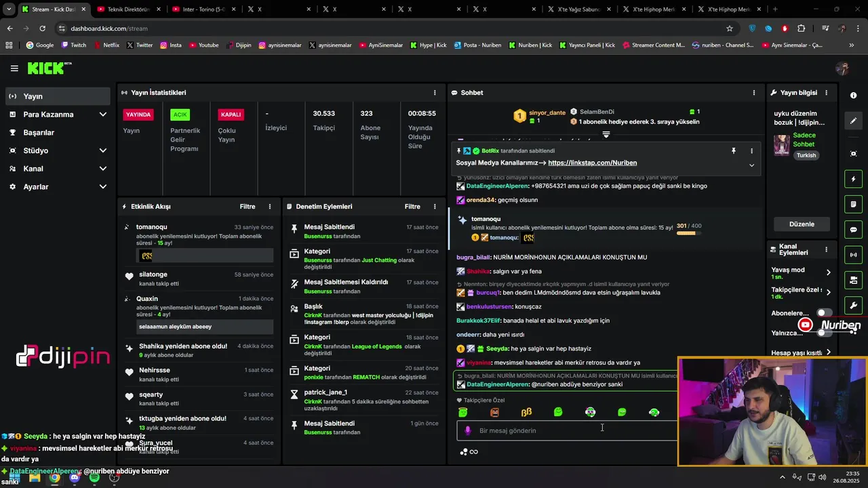This screenshot has height=488, width=868.
Task: Open Filtre in Denetim Eylemleri panel
Action: click(412, 207)
